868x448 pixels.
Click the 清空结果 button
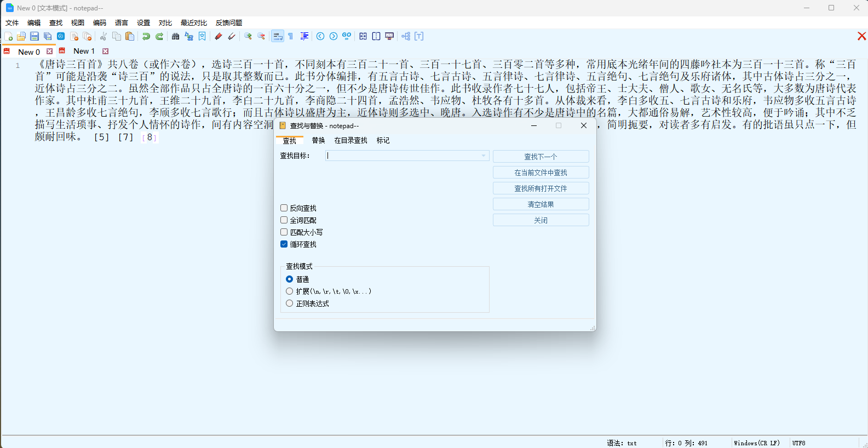pyautogui.click(x=541, y=204)
